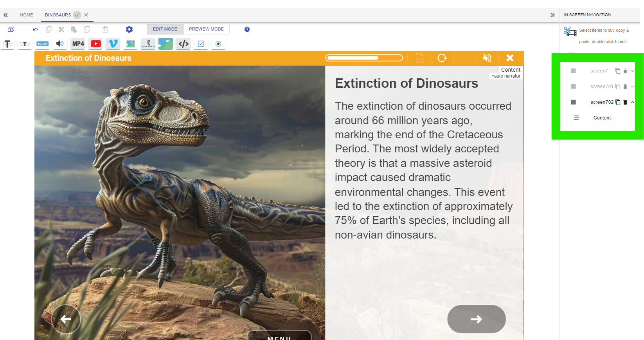
Task: Undo the last edit
Action: click(x=36, y=29)
